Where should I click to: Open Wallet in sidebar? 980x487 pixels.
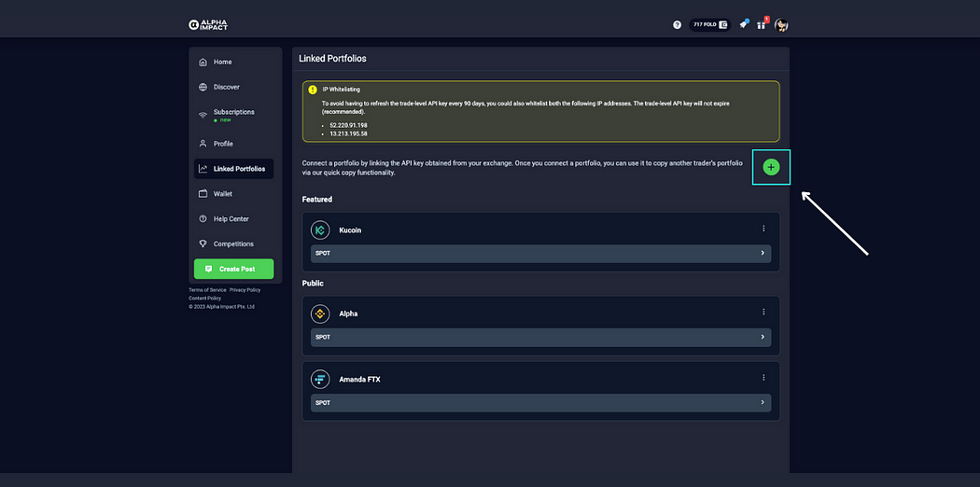click(233, 193)
